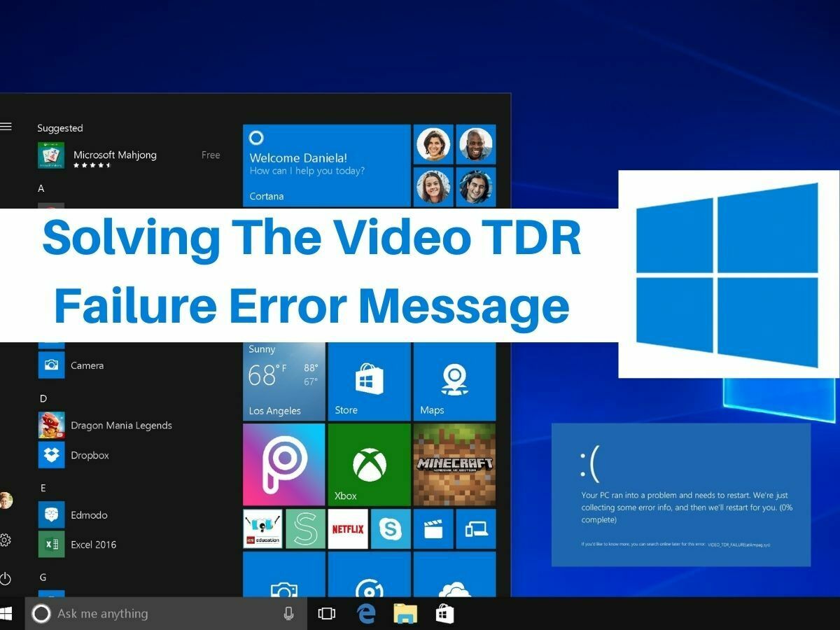The height and width of the screenshot is (630, 840).
Task: Click the "Excel 2016" app name
Action: 93,544
